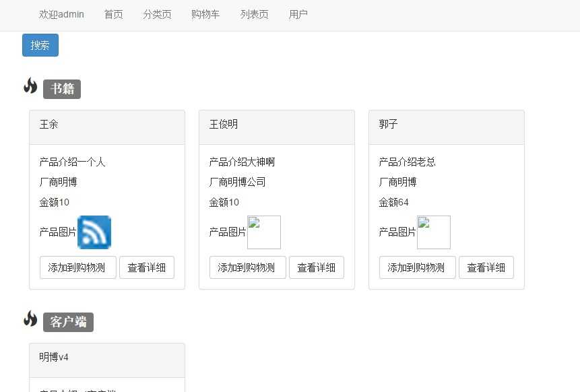
Task: Click 产品图片 label in 王俊明 card
Action: click(x=228, y=232)
